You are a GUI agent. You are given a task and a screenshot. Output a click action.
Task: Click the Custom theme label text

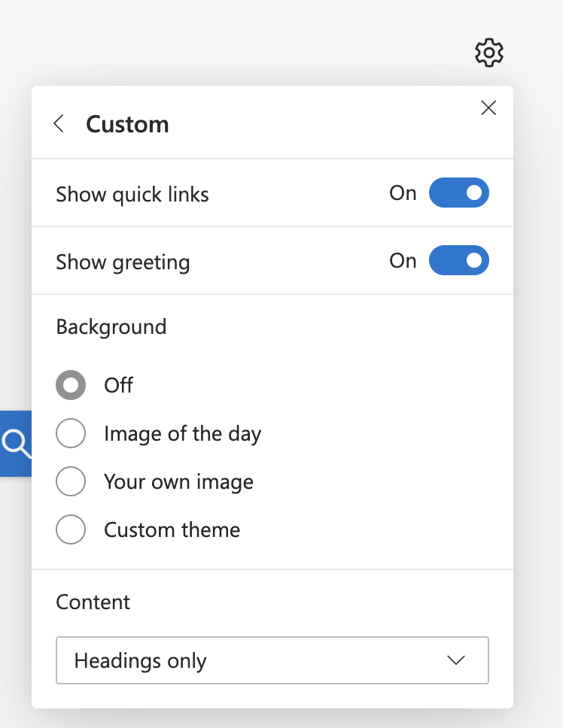tap(172, 529)
